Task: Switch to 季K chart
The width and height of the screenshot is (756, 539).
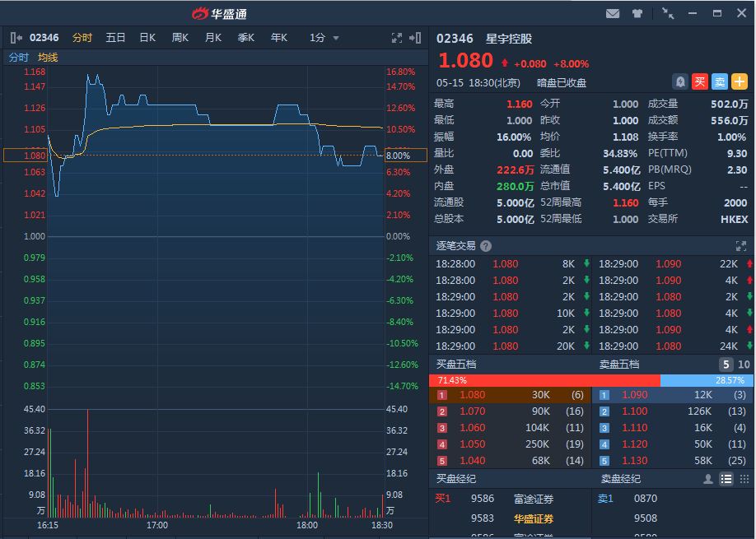Action: click(x=246, y=38)
